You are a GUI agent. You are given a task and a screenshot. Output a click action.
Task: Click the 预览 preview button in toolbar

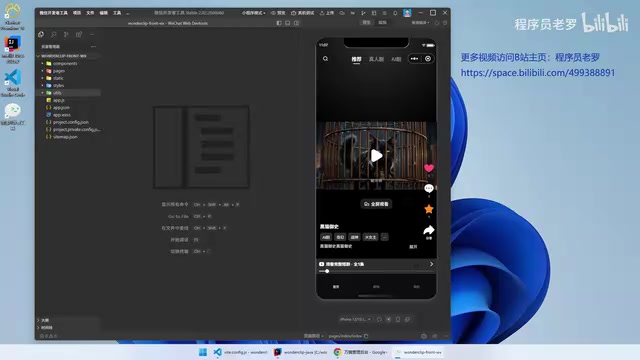278,13
